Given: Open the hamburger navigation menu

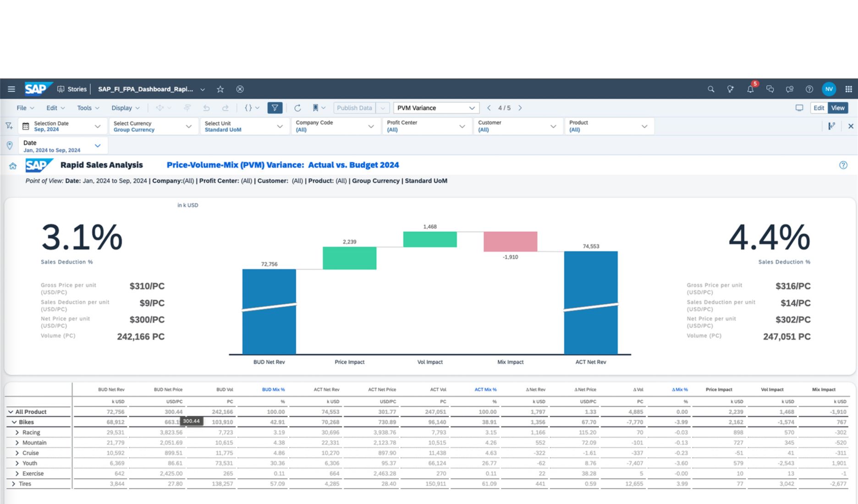Looking at the screenshot, I should [11, 89].
